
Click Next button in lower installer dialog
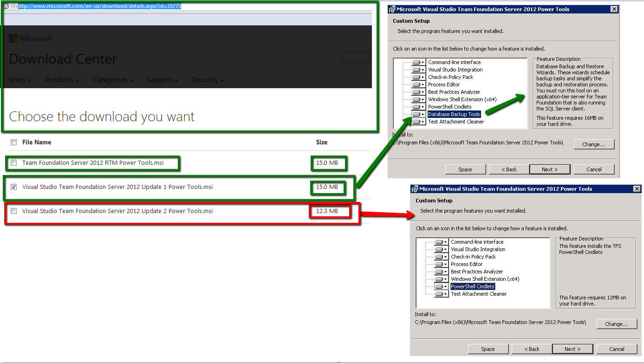[x=572, y=349]
